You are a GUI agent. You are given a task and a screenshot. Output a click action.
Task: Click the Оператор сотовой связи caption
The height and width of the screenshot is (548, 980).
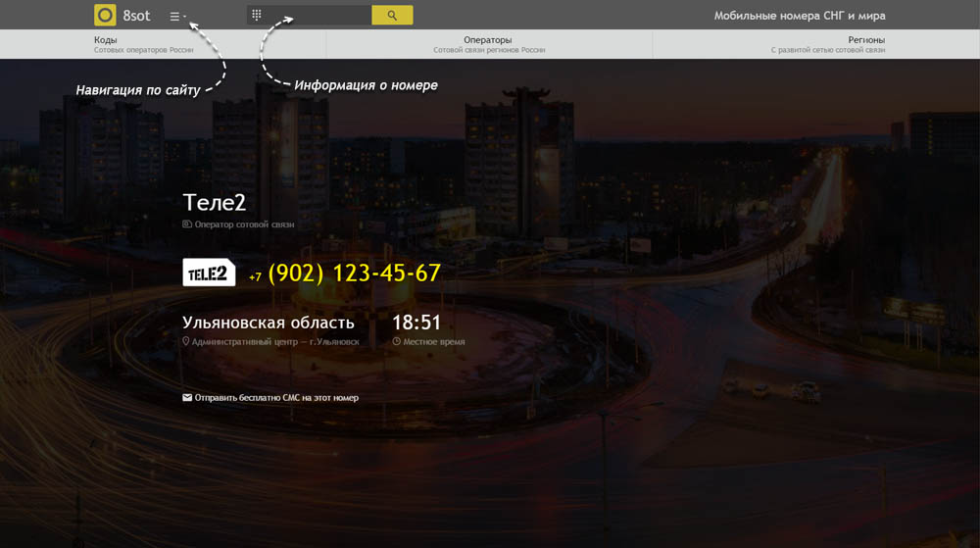pos(244,224)
